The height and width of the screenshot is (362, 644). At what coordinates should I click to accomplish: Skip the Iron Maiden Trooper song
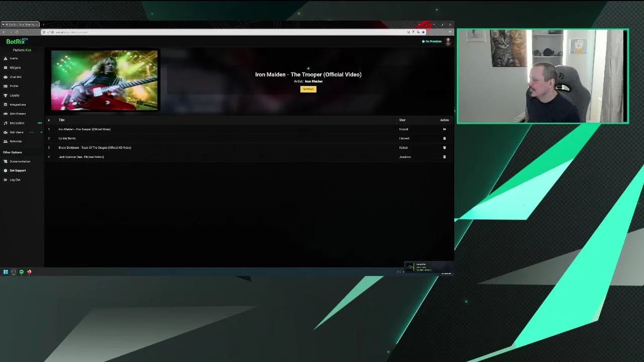coord(444,129)
